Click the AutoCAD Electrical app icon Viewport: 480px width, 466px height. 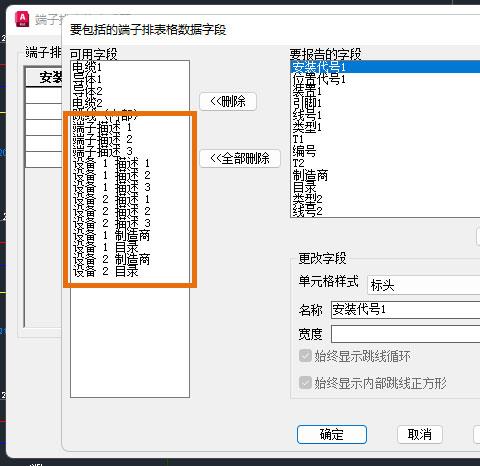pos(22,19)
